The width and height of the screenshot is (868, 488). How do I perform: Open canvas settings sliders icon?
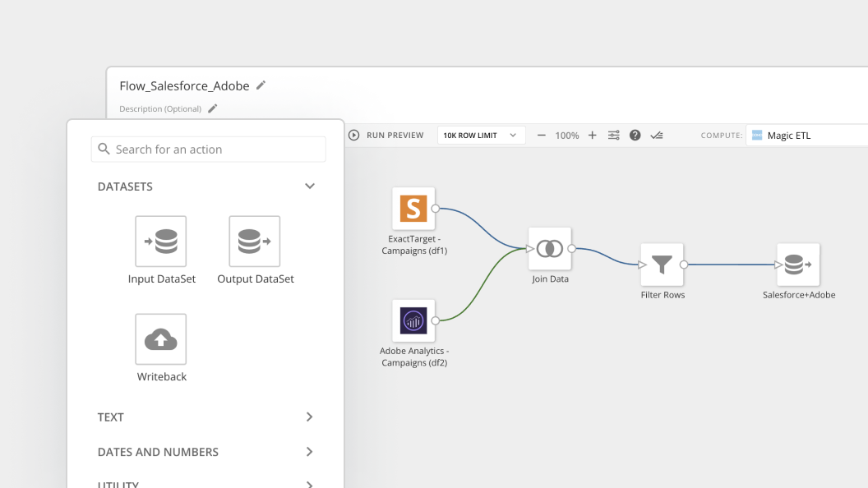click(614, 135)
